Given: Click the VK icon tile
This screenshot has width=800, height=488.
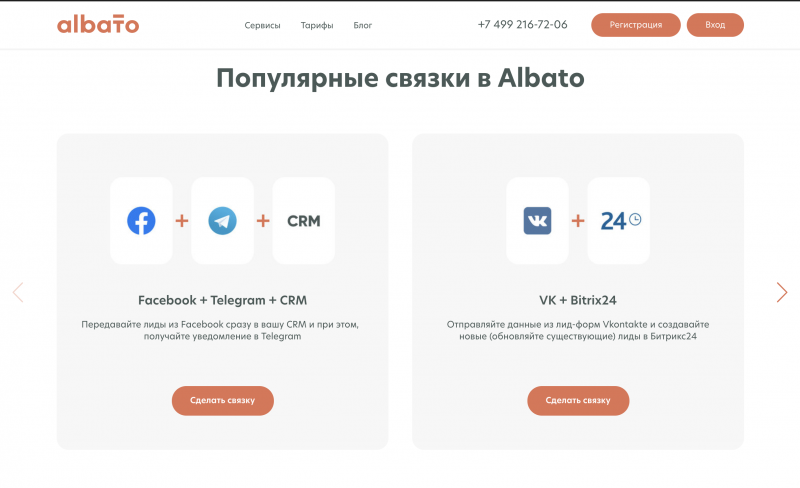Looking at the screenshot, I should (x=537, y=221).
